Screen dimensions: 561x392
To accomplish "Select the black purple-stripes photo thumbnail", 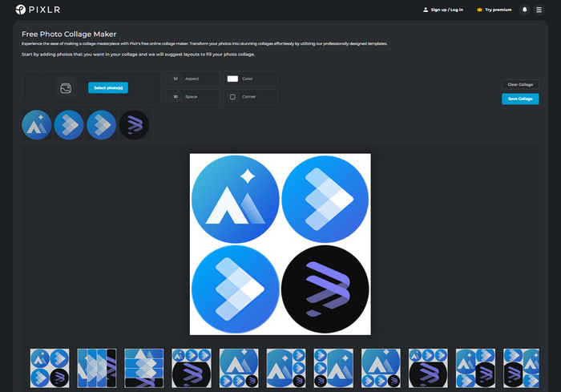I will tap(134, 125).
